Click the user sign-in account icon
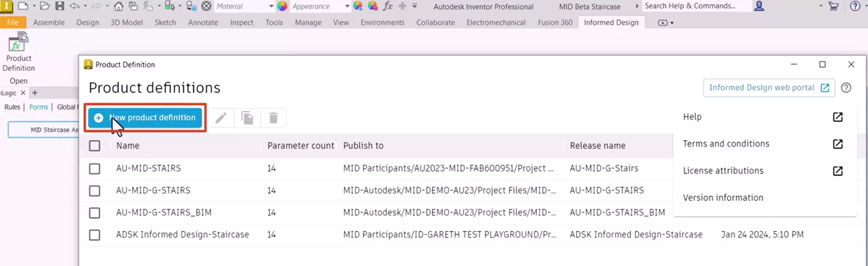This screenshot has height=266, width=868. [759, 6]
